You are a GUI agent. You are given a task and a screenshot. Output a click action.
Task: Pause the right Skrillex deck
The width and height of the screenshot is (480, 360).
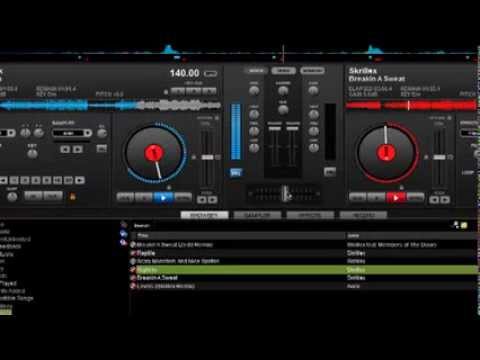tap(377, 198)
